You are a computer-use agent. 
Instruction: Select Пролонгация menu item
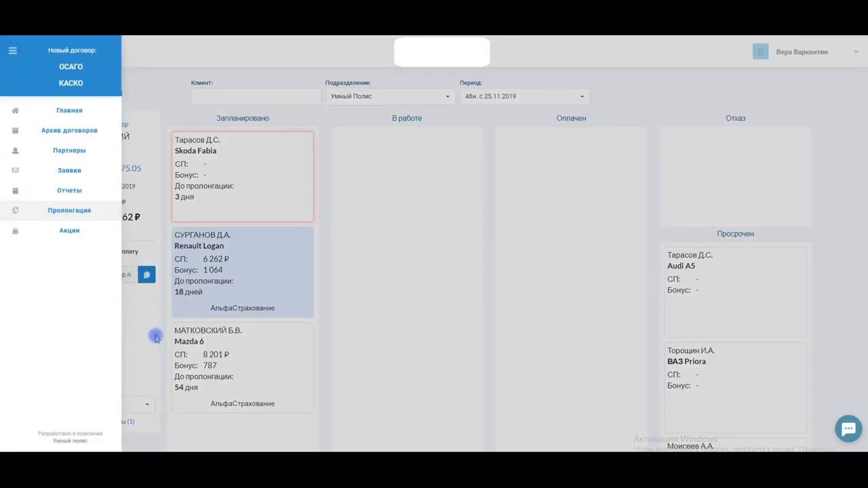point(69,210)
